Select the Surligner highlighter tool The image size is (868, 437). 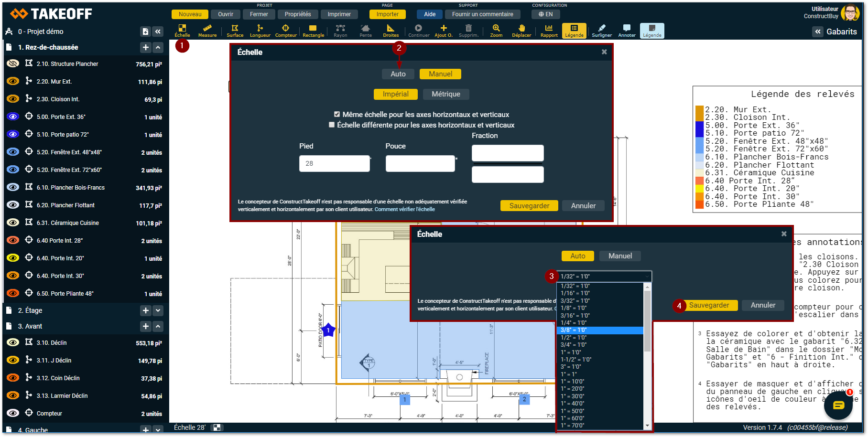point(602,31)
